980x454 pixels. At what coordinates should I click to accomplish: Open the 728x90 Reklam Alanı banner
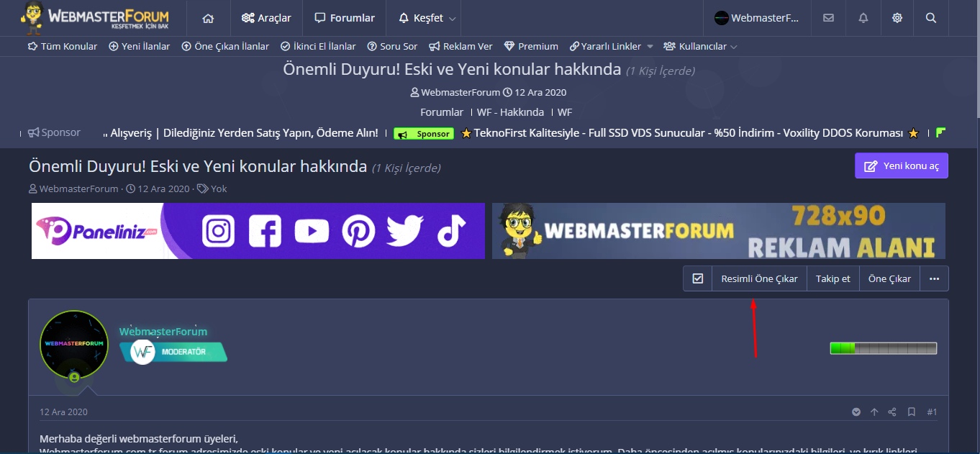click(719, 231)
